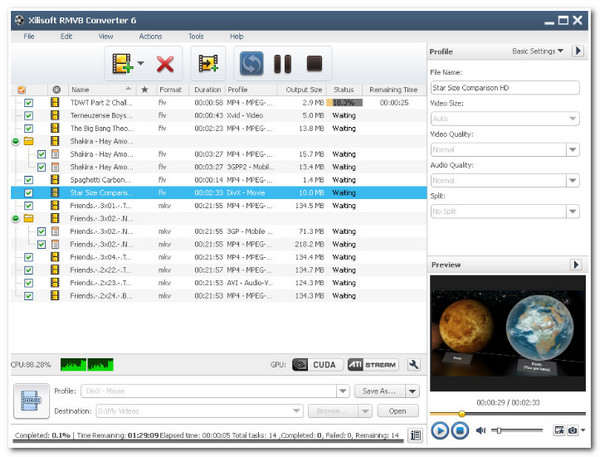Uncheck the Friends 3x01 checkbox
The height and width of the screenshot is (457, 600).
coord(29,206)
